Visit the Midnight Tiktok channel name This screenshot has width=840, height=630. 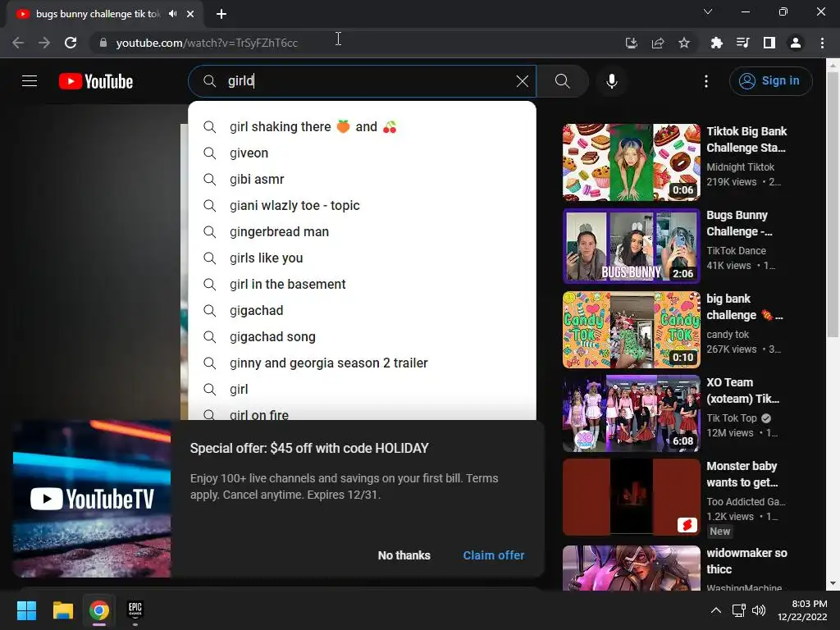(741, 167)
